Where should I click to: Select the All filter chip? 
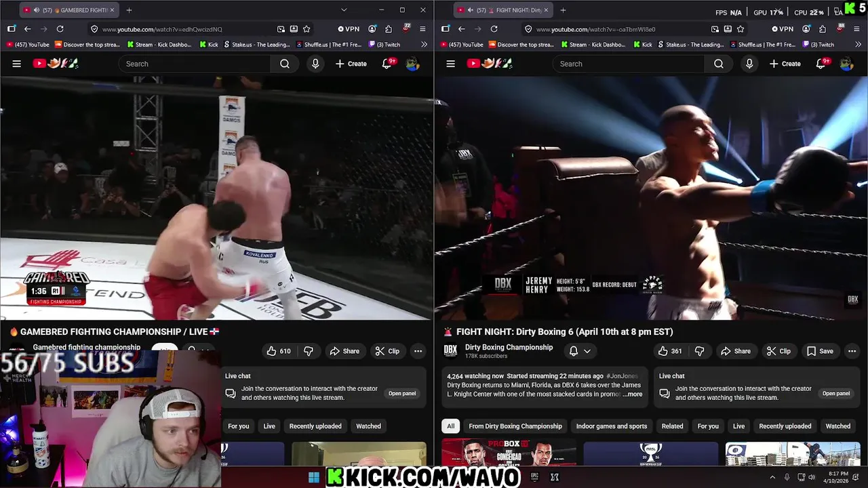click(x=450, y=426)
